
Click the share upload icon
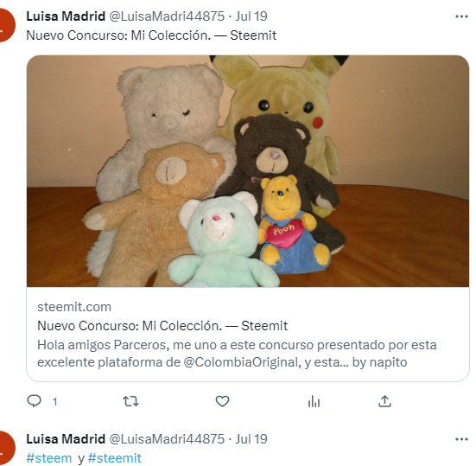(384, 401)
